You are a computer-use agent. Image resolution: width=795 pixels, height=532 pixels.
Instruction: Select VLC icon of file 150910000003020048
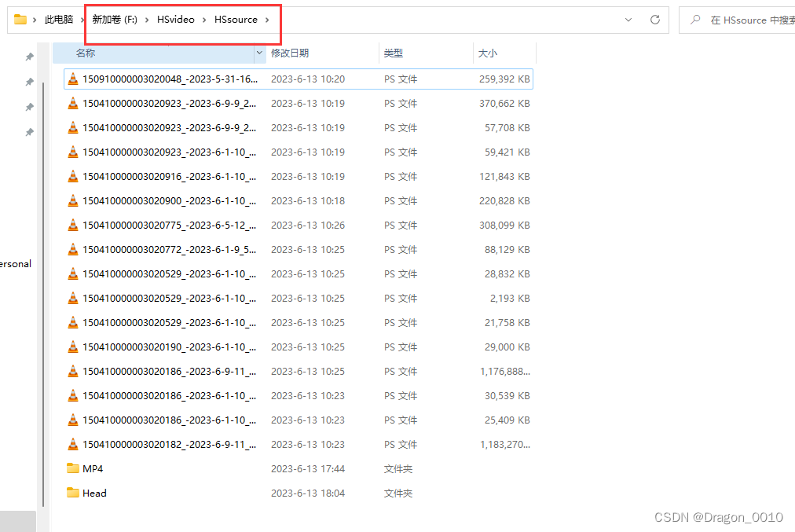tap(73, 79)
